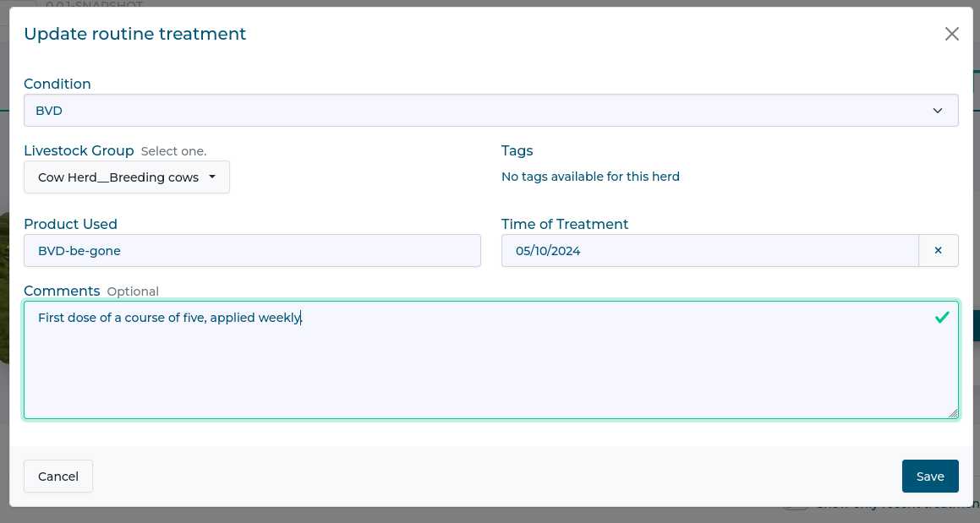This screenshot has height=523, width=980.
Task: Click the 'Update routine treatment' dialog title
Action: tap(134, 34)
